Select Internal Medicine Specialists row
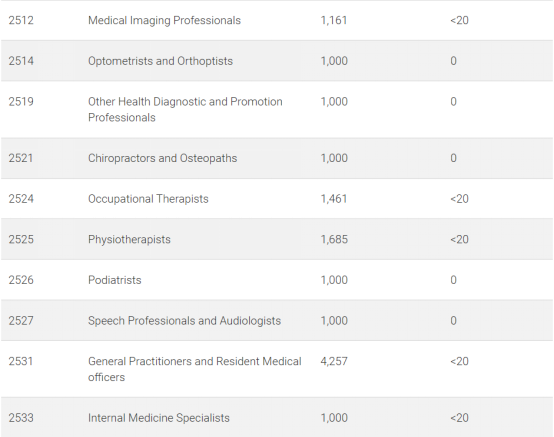The height and width of the screenshot is (437, 554). tap(277, 418)
